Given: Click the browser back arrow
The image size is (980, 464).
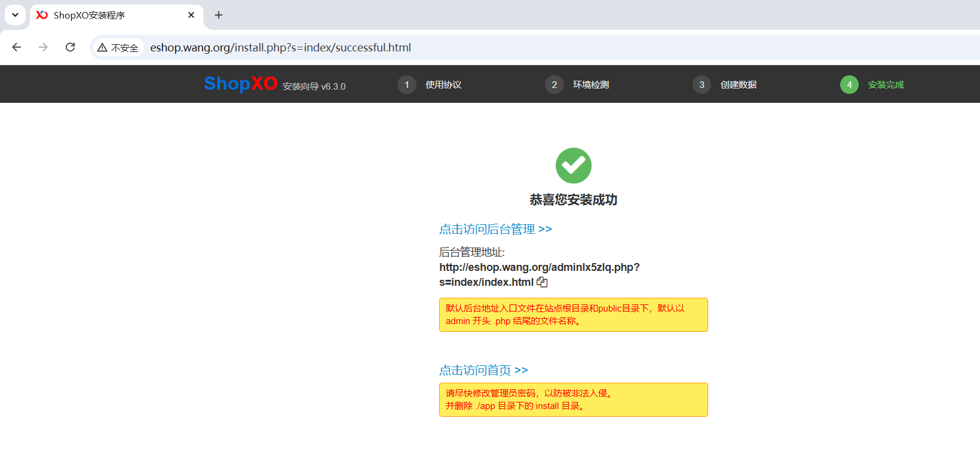Looking at the screenshot, I should point(17,47).
